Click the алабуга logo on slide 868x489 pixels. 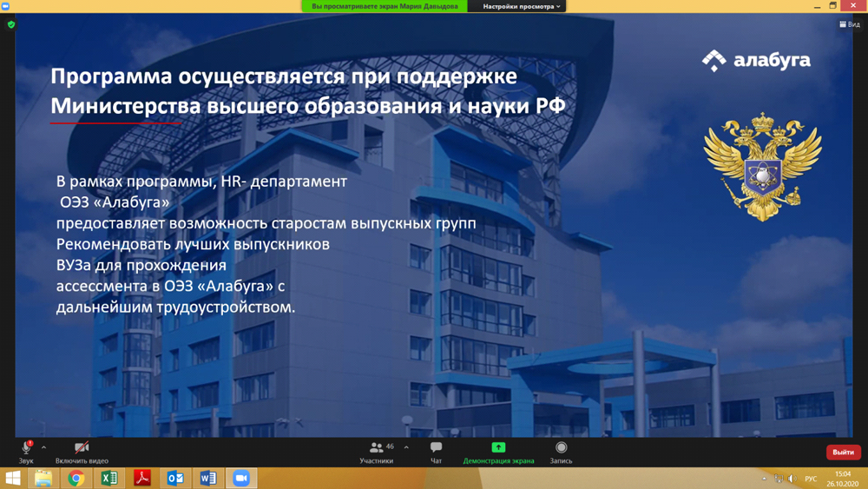(756, 60)
